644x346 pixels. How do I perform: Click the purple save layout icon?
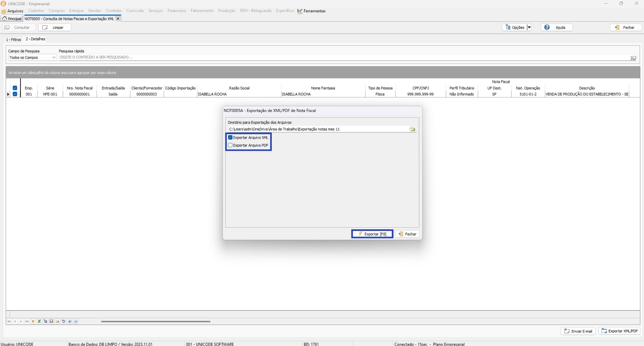(x=51, y=321)
